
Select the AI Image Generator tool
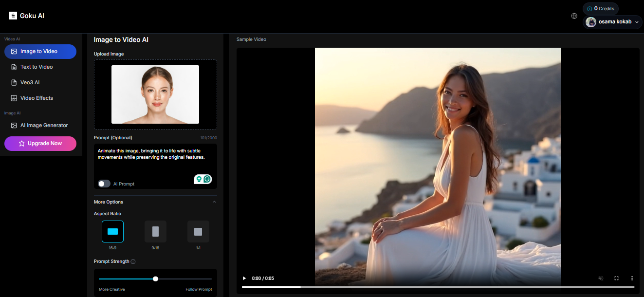pyautogui.click(x=43, y=125)
